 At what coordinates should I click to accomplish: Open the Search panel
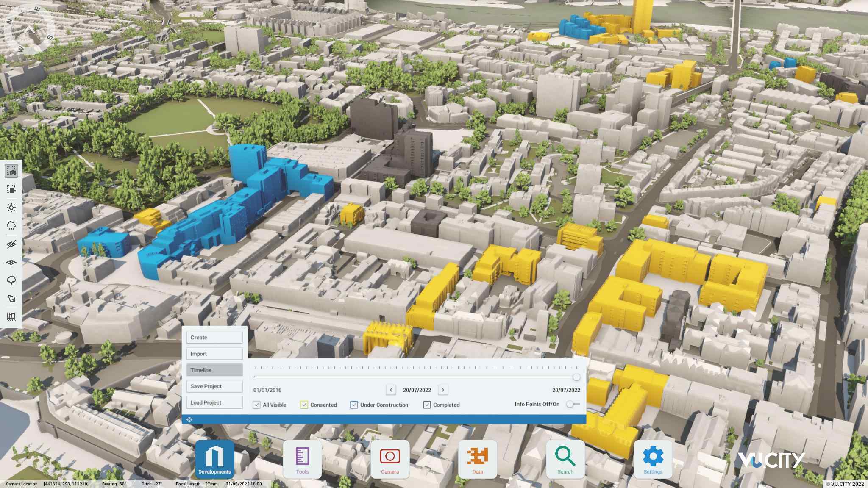[x=565, y=459]
